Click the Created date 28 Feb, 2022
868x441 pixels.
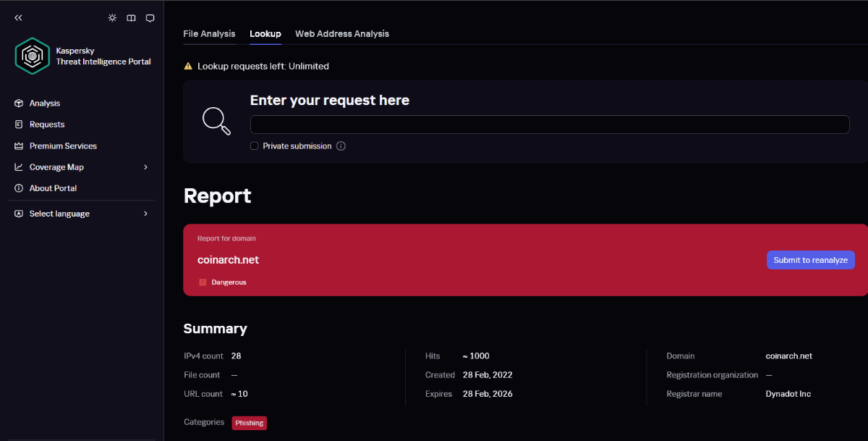click(x=488, y=375)
